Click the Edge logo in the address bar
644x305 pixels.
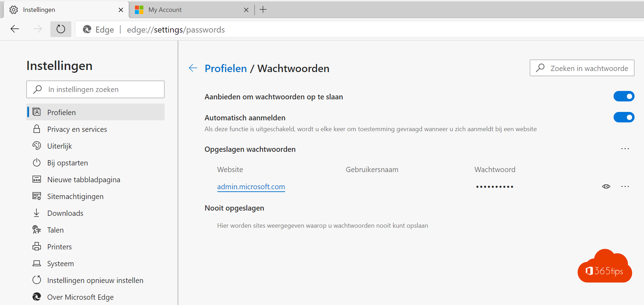[87, 30]
